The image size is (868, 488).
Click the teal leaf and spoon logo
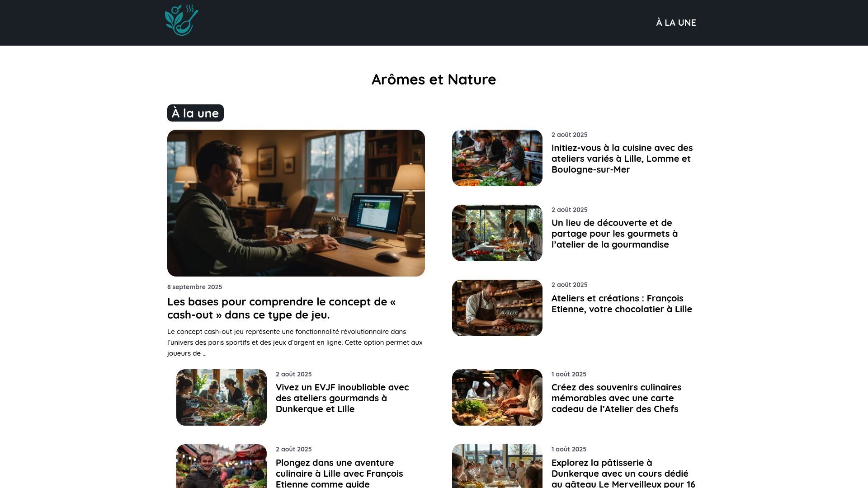pyautogui.click(x=181, y=20)
